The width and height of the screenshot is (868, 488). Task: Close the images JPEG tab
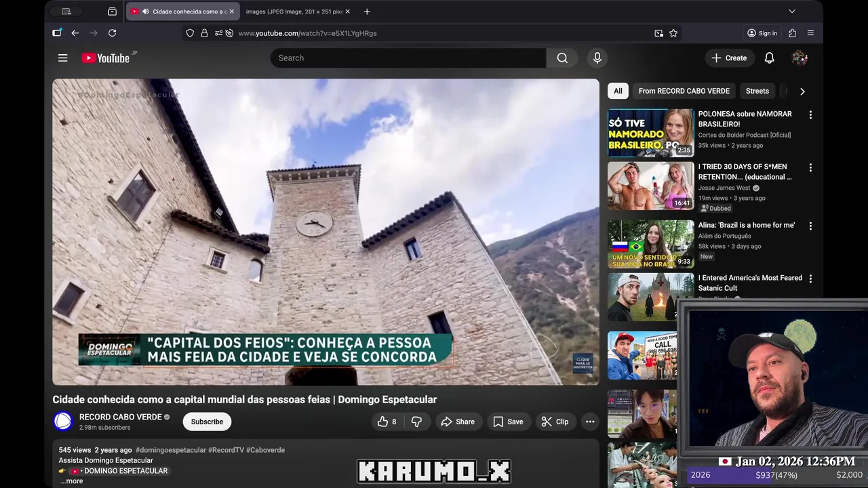pyautogui.click(x=347, y=12)
